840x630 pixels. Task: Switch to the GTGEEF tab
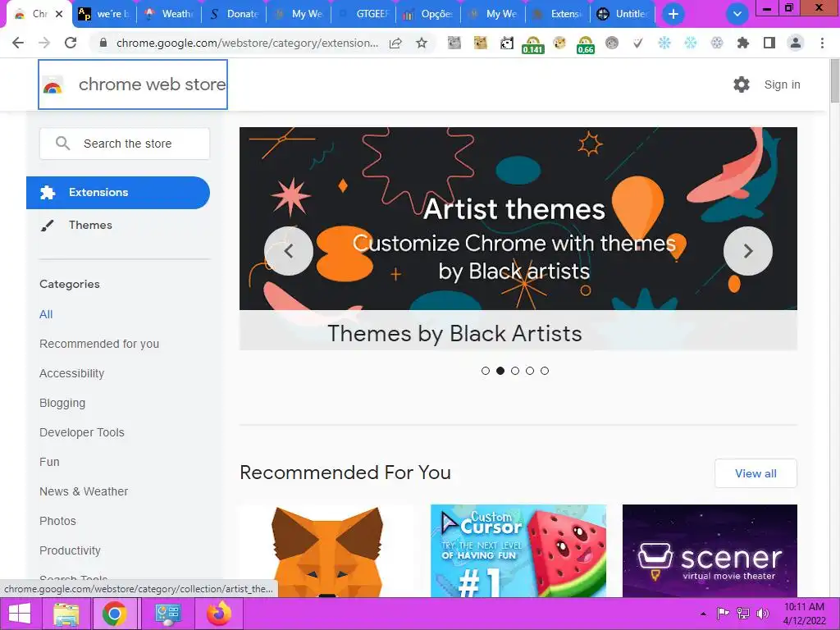(x=363, y=14)
